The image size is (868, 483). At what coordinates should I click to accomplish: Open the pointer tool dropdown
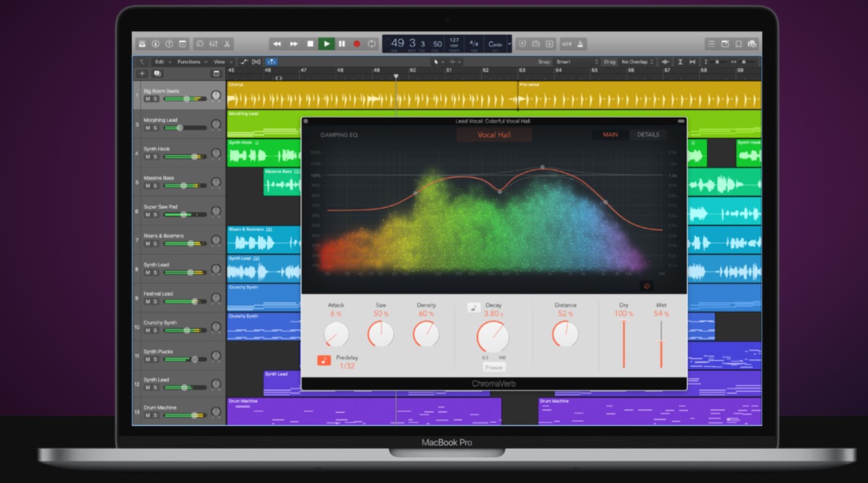click(438, 62)
